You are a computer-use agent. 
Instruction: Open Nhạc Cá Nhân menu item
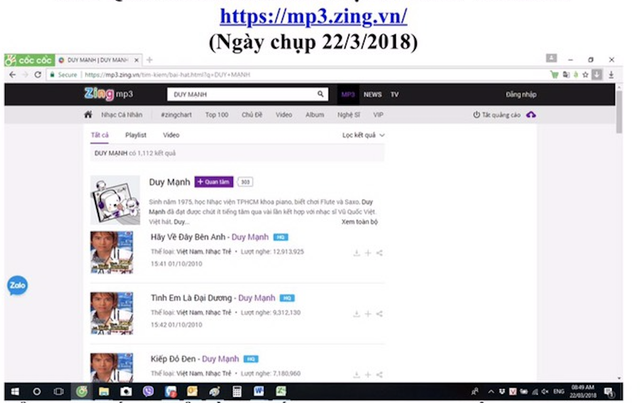pos(122,115)
